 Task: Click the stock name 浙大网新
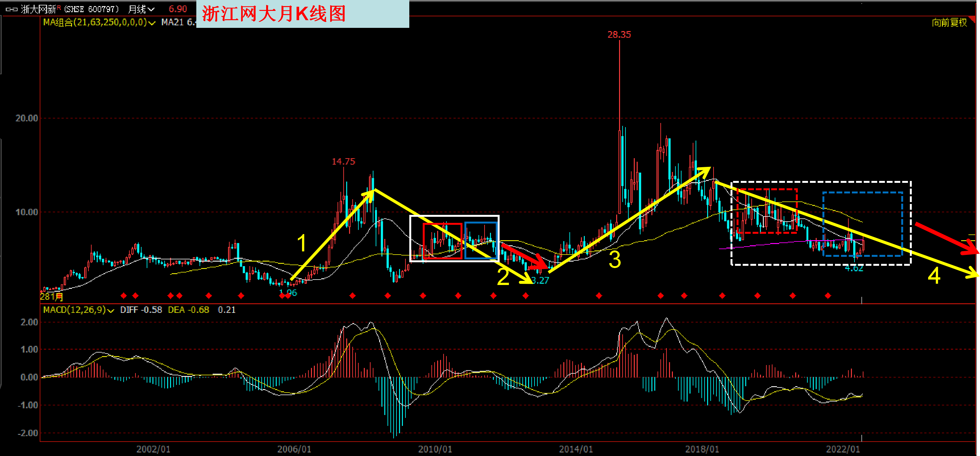point(38,9)
